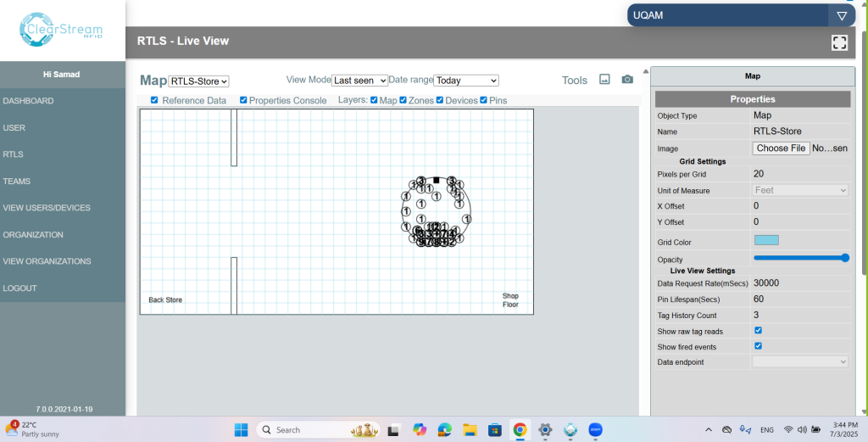The height and width of the screenshot is (442, 868).
Task: Click LOGOUT in the sidebar
Action: point(19,288)
